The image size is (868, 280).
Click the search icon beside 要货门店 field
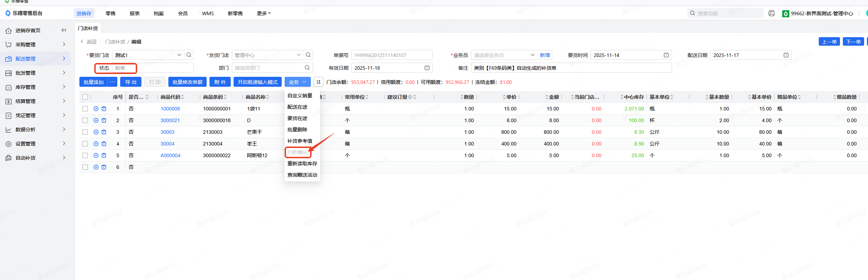click(x=189, y=55)
